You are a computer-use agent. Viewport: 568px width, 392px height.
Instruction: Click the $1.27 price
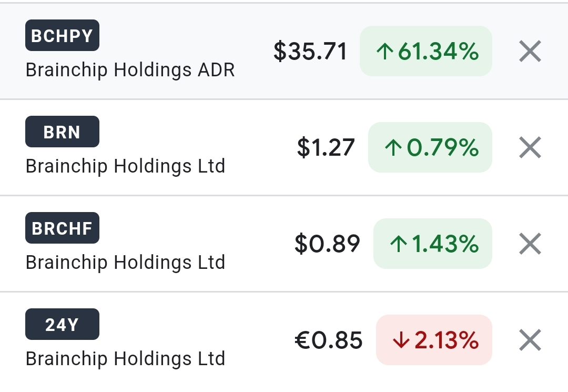pyautogui.click(x=326, y=148)
